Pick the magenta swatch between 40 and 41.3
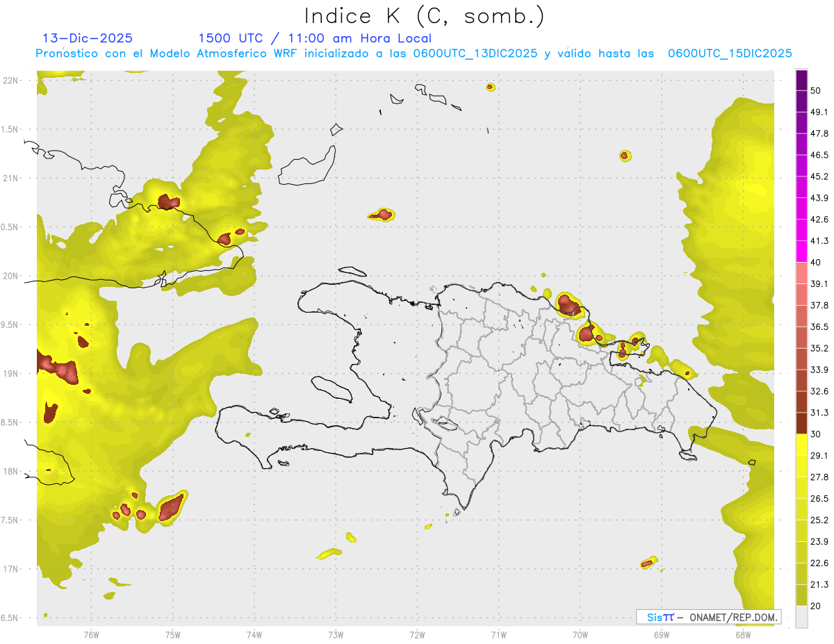834x644 pixels. (x=801, y=251)
